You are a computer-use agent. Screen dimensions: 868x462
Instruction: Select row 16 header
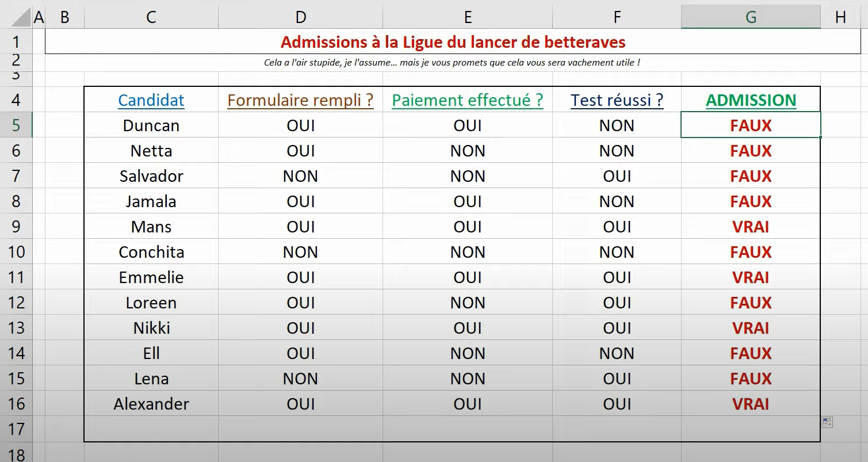coord(16,404)
